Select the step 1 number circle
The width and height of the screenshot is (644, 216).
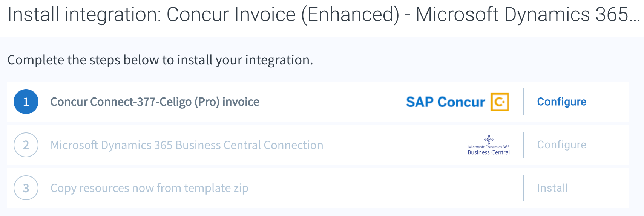click(x=26, y=102)
